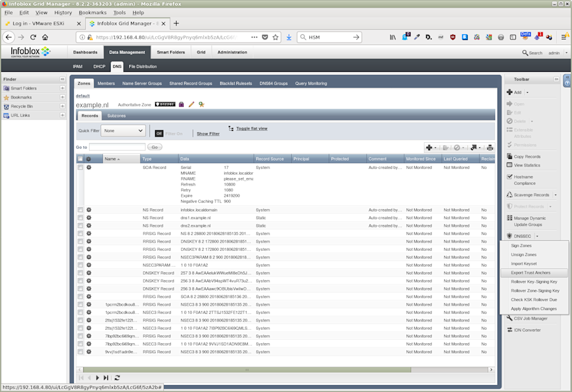Bookmark this page with the star icon
Image resolution: width=572 pixels, height=392 pixels.
[275, 37]
